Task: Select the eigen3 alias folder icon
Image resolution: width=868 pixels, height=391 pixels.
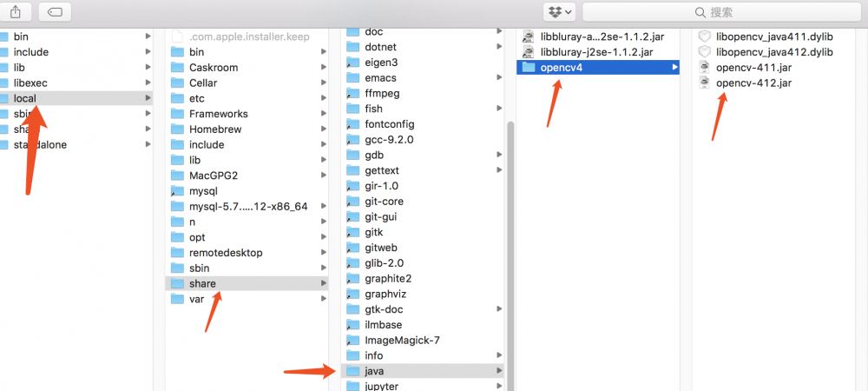Action: pos(353,63)
